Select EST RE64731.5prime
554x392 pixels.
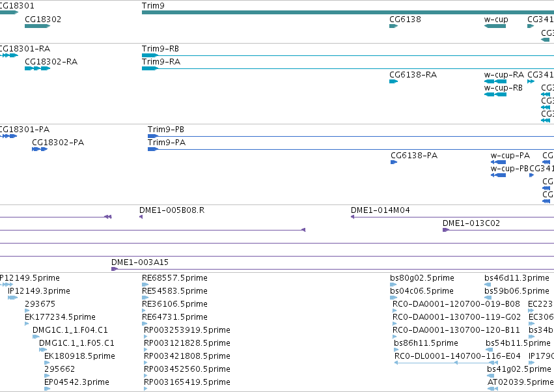click(174, 317)
